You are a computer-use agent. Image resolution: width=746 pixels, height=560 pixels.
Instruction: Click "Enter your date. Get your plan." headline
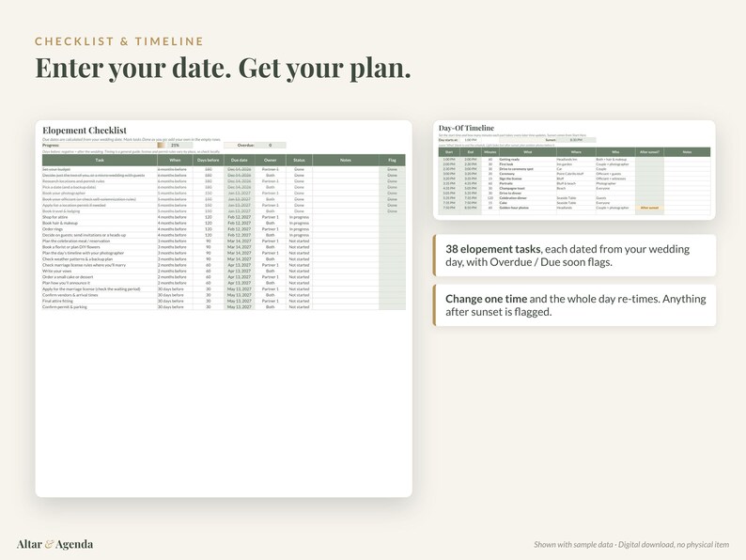point(223,68)
